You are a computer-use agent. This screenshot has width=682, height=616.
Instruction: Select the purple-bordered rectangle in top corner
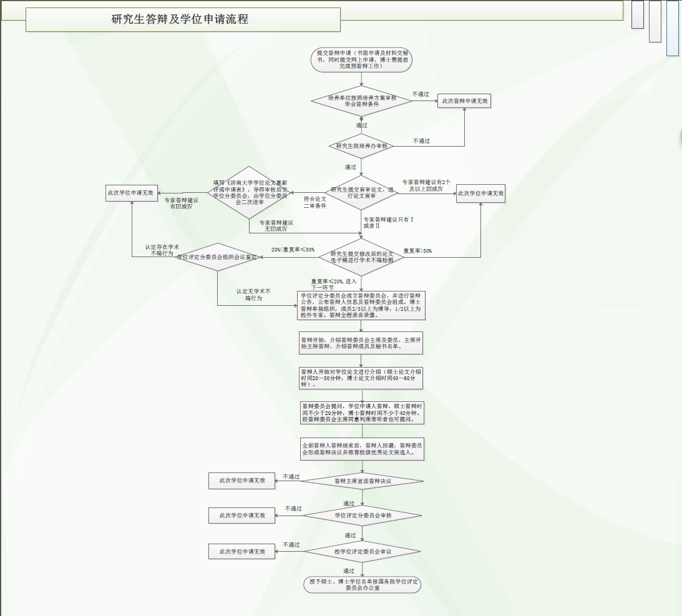637,14
